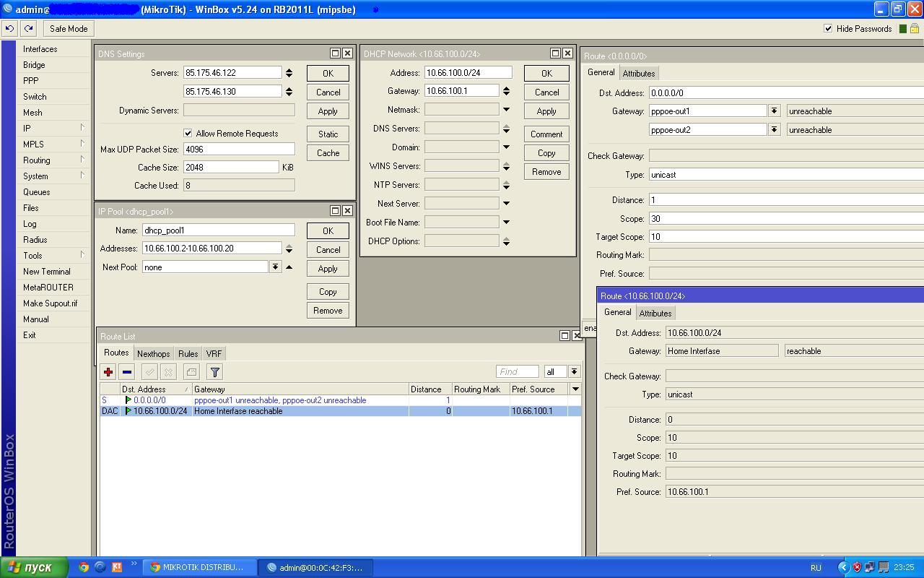Screen dimensions: 924x578
Task: Click Apply in the IP Pool window
Action: click(328, 269)
